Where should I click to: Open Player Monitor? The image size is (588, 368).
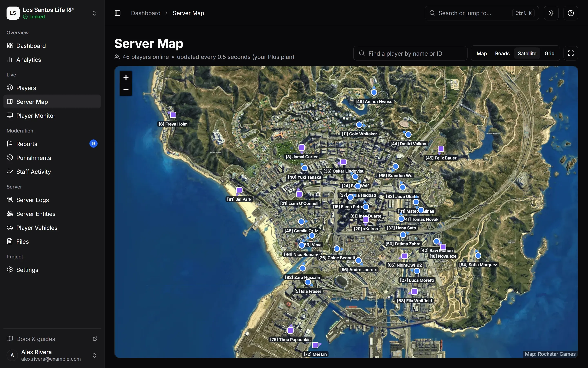(52, 116)
